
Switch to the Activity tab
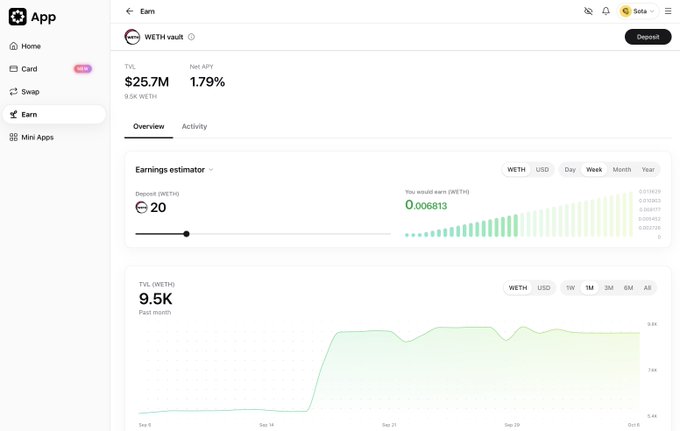click(194, 127)
